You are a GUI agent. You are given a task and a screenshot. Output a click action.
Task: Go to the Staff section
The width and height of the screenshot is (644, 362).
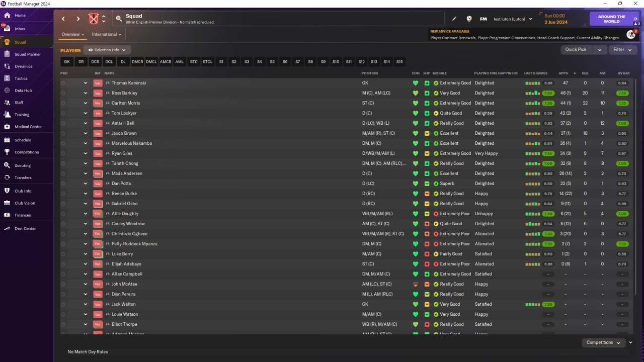click(x=27, y=103)
